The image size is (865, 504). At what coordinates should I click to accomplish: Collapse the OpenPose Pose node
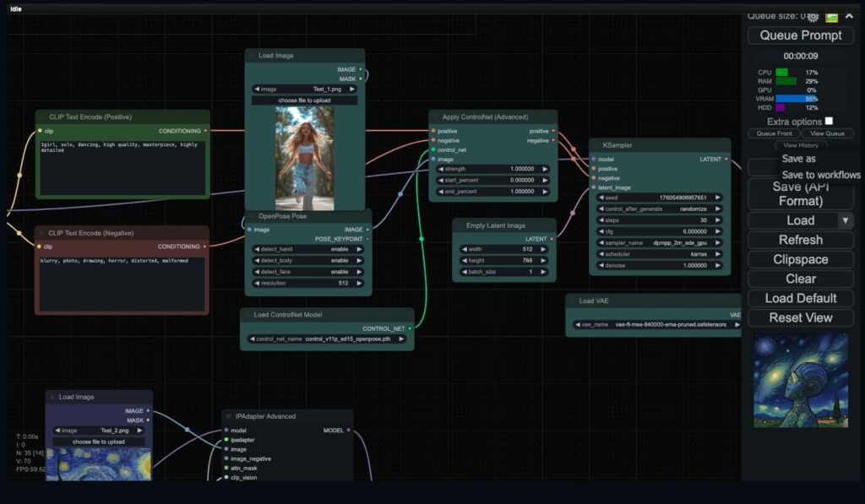pos(252,216)
